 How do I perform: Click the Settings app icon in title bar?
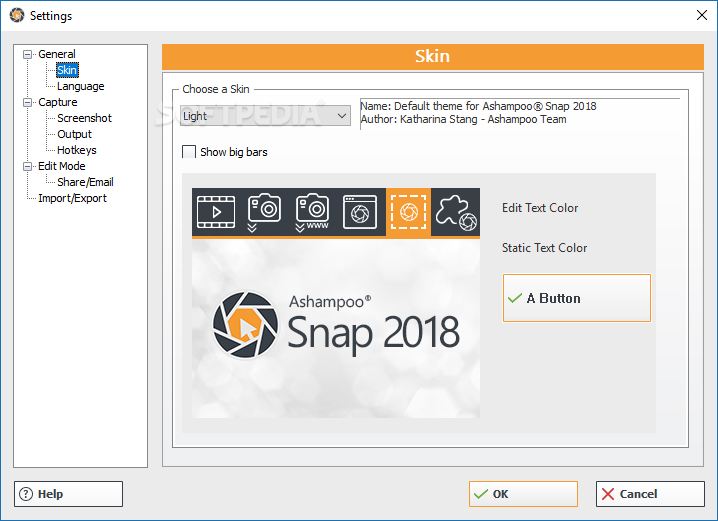tap(17, 15)
